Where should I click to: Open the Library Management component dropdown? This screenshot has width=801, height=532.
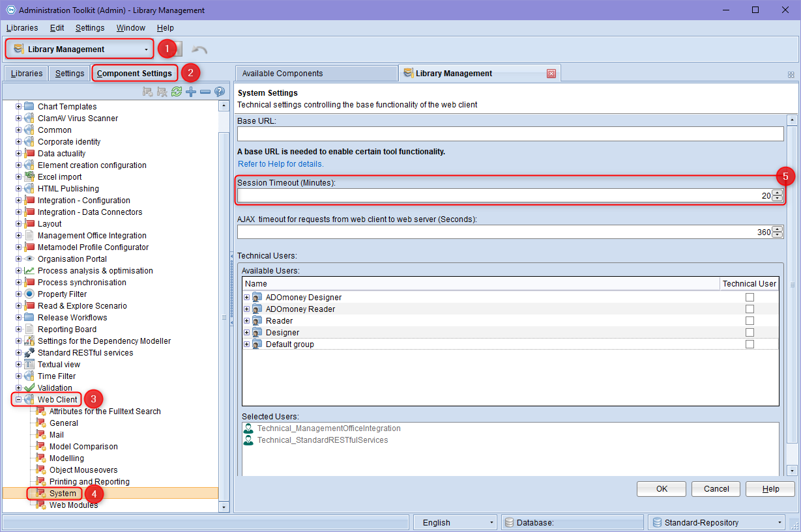click(81, 49)
